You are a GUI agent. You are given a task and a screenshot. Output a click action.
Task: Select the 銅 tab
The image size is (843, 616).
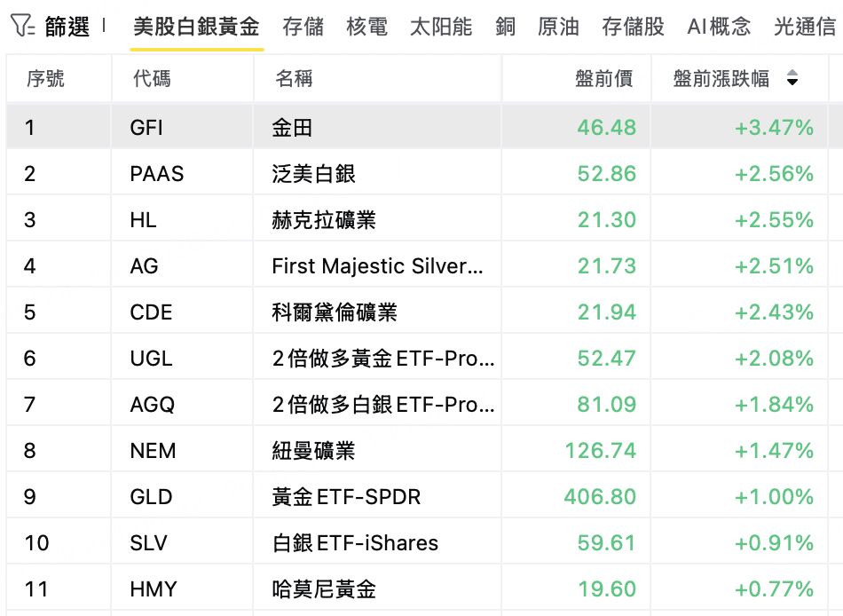tap(506, 27)
